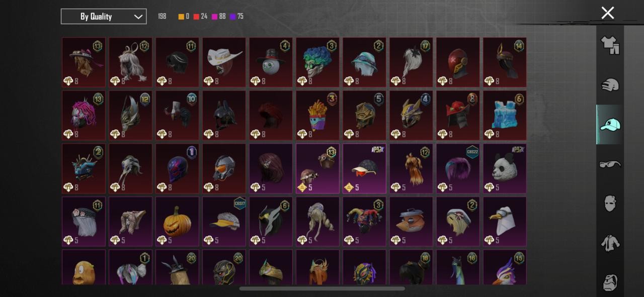Screen dimensions: 644x297
Task: Filter by red quality count 24
Action: pos(200,17)
